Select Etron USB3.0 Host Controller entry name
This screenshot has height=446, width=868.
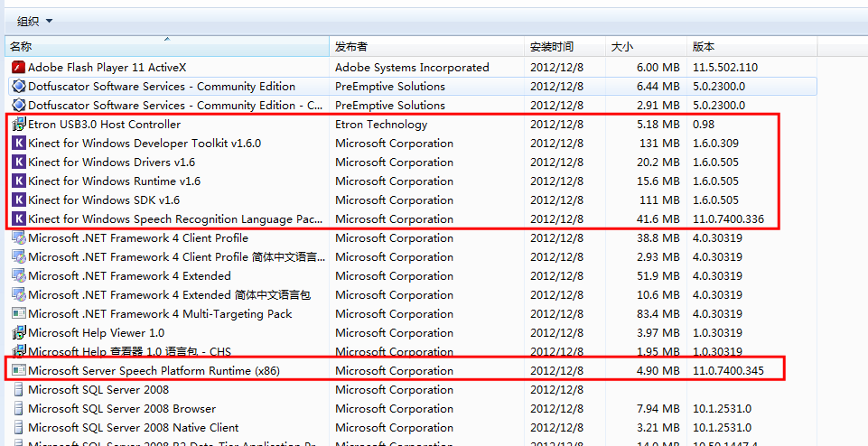[105, 125]
